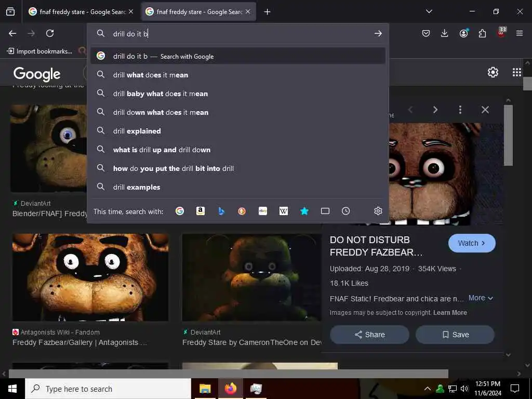
Task: Click the taskbar 'Type here to search' box
Action: [x=108, y=389]
